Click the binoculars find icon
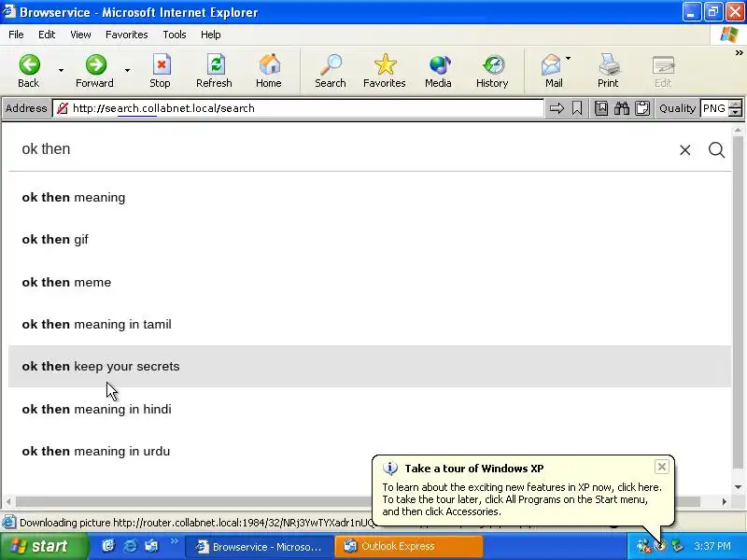The width and height of the screenshot is (747, 560). point(622,108)
